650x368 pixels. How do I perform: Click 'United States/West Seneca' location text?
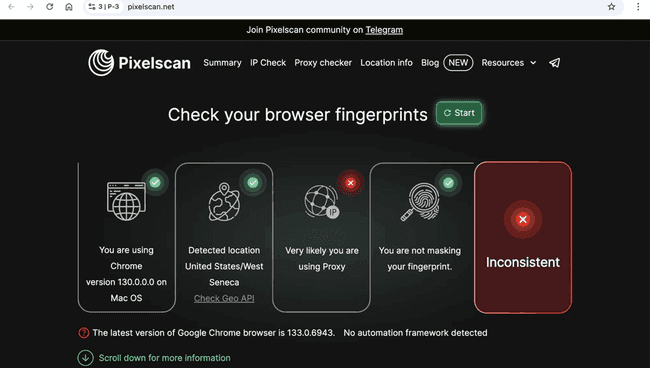224,274
